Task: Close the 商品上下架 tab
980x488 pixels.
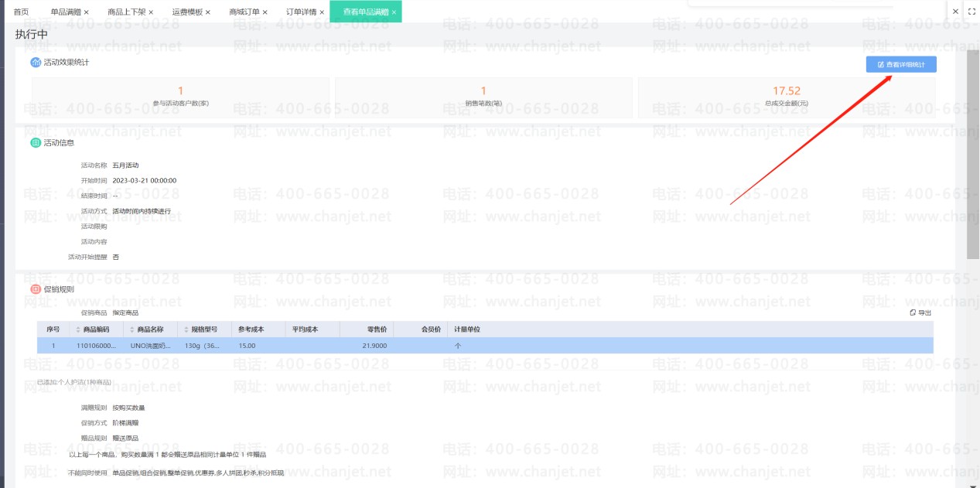Action: click(150, 12)
